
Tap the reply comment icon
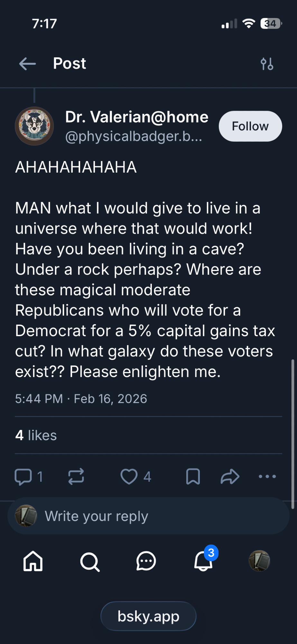click(23, 477)
